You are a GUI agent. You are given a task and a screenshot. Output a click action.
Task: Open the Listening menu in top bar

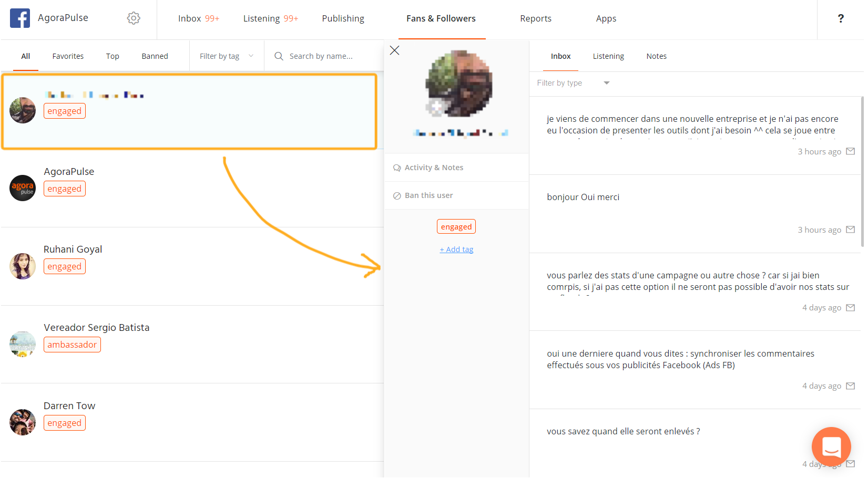(x=270, y=19)
